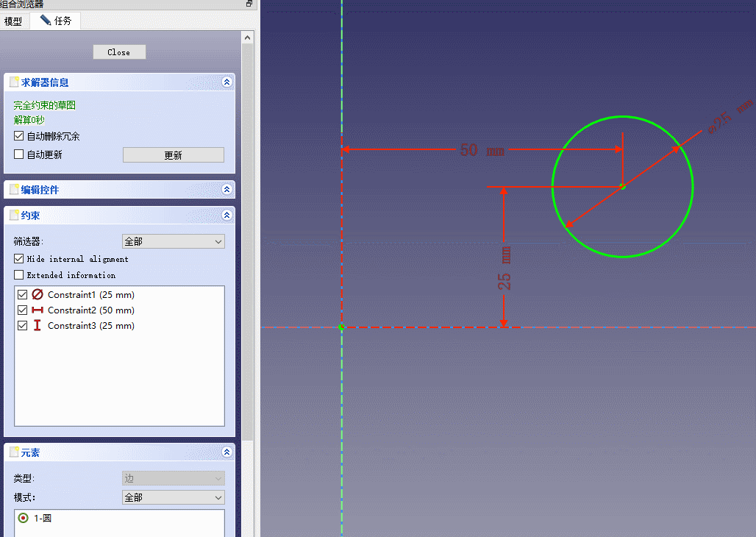
Task: Click the horizontal distance icon of Constraint2
Action: tap(38, 310)
